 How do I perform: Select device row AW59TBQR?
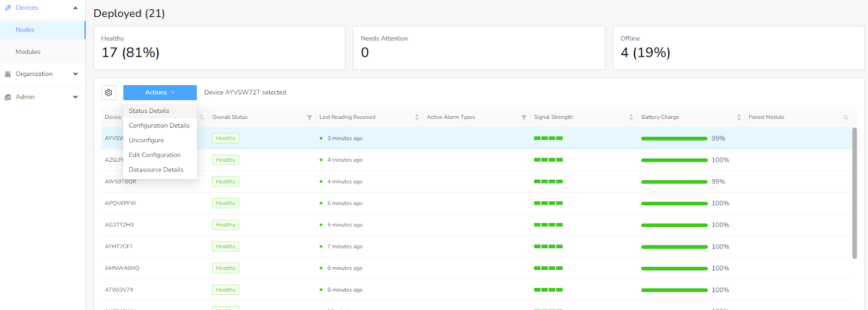click(476, 181)
